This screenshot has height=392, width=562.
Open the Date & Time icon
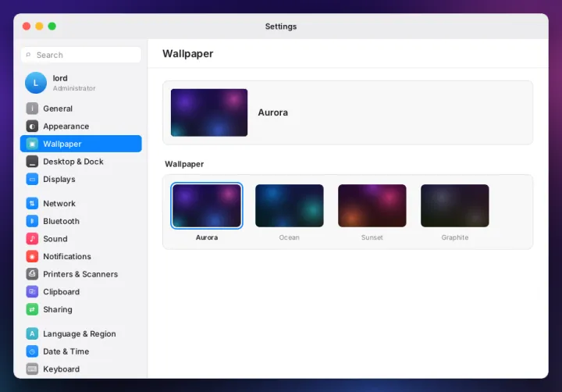click(32, 351)
